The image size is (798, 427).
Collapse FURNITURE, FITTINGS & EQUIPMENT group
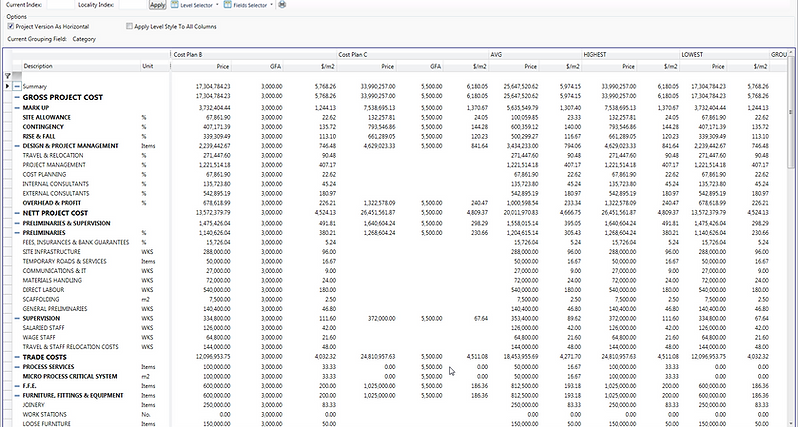17,395
